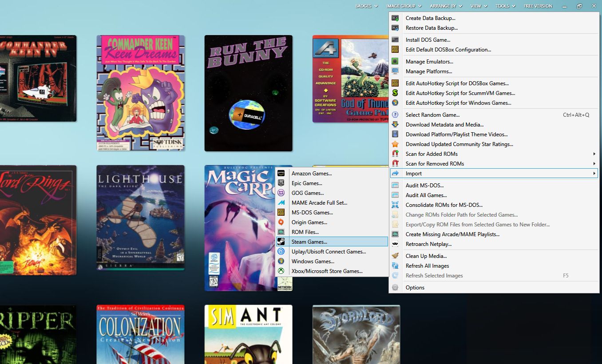Image resolution: width=602 pixels, height=364 pixels.
Task: Open the Image Group dropdown
Action: 404,6
